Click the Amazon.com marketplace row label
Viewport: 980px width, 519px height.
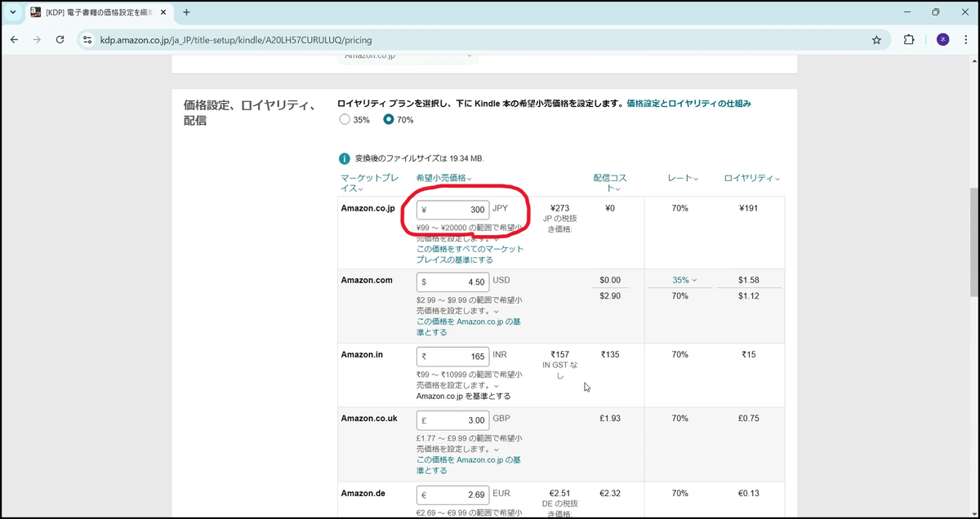point(367,280)
